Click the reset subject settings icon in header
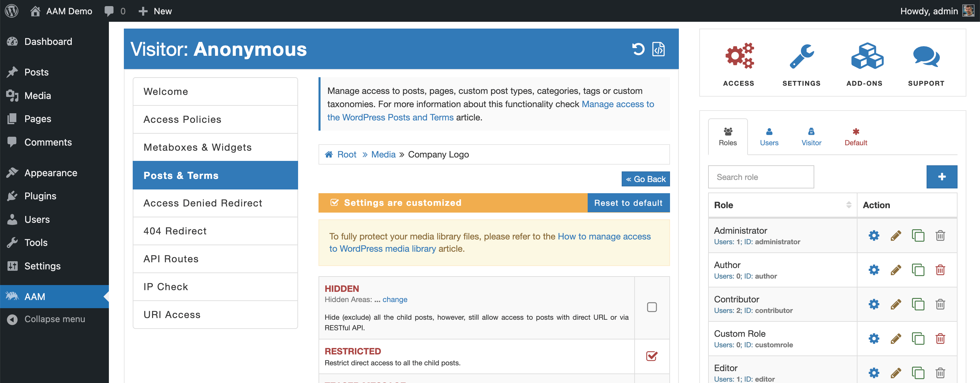 click(638, 49)
